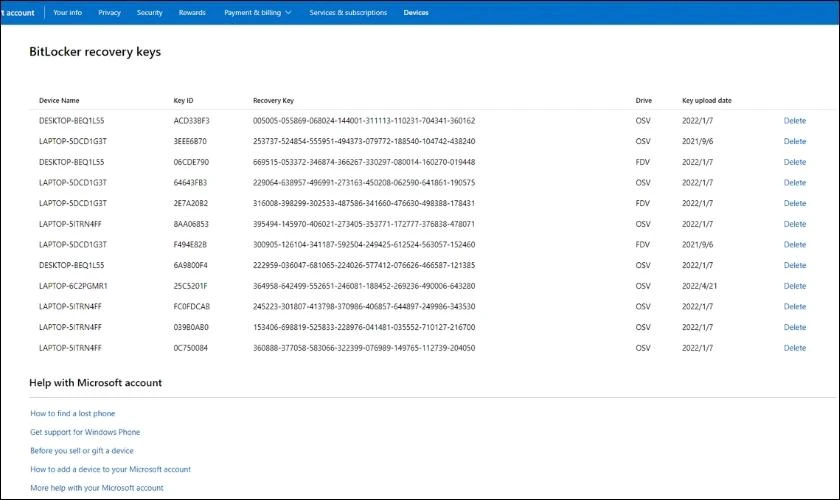Viewport: 840px width, 500px height.
Task: Delete the key with ID 0C750084
Action: click(x=795, y=348)
